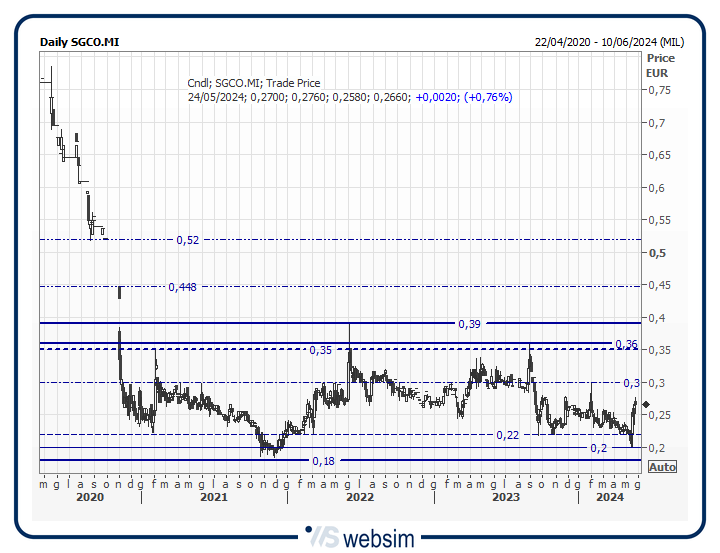The width and height of the screenshot is (720, 553).
Task: Select the 2024 year label on time axis
Action: tap(610, 497)
